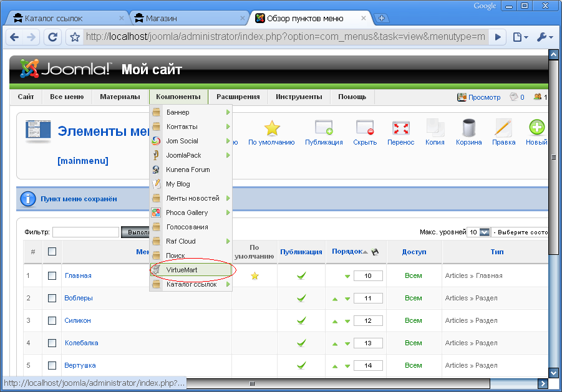562x392 pixels.
Task: Click the save order floppy icon
Action: tap(375, 252)
